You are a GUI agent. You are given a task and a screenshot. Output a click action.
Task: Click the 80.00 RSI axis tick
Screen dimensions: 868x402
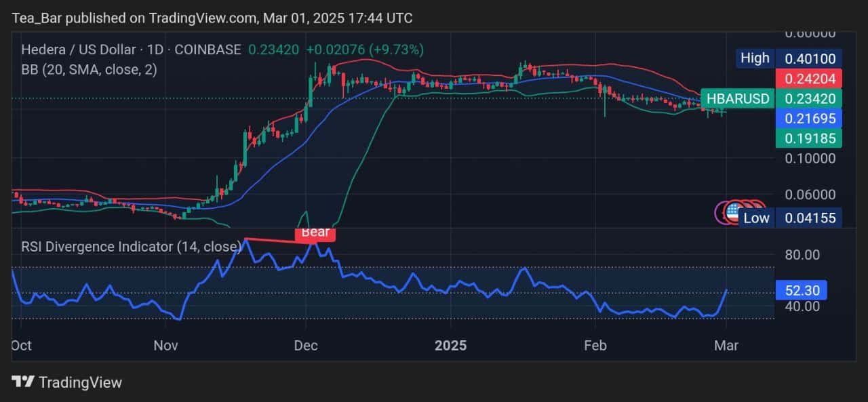[803, 255]
